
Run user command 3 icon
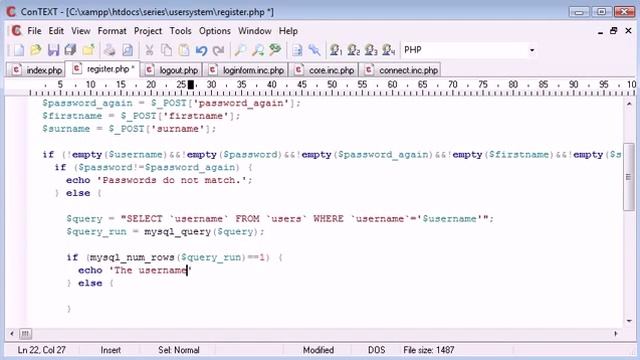tap(371, 50)
